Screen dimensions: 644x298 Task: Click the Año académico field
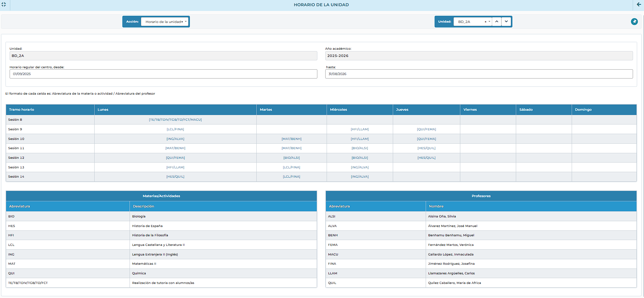478,56
